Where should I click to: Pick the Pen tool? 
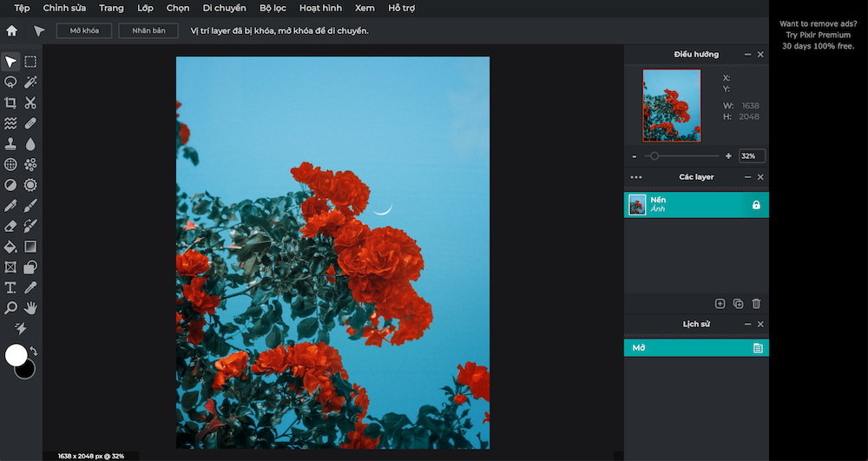point(10,205)
